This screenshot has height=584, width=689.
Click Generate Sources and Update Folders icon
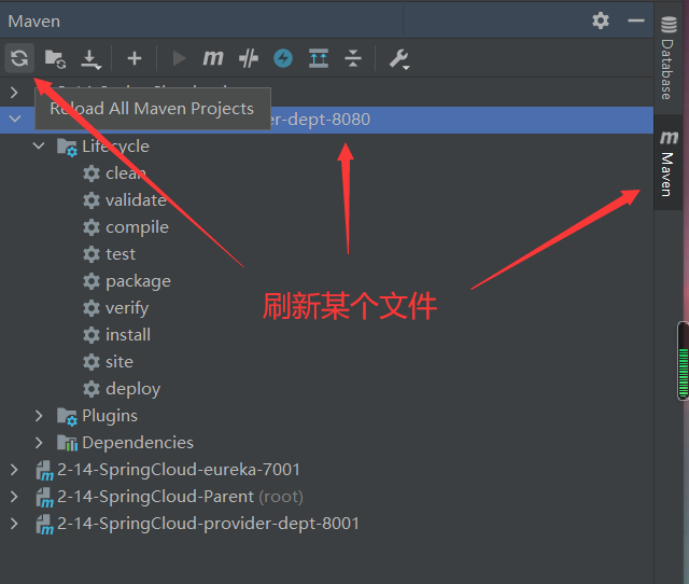point(55,58)
